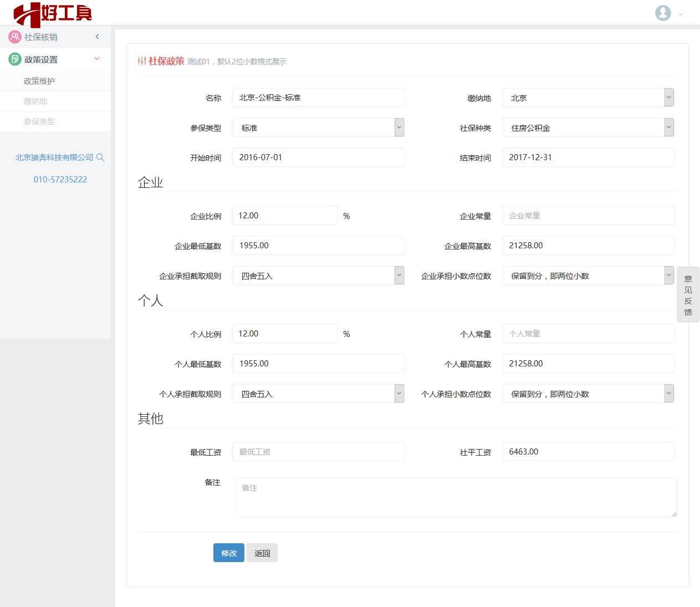Open the 个人承担截取规则 dropdown

pyautogui.click(x=318, y=394)
